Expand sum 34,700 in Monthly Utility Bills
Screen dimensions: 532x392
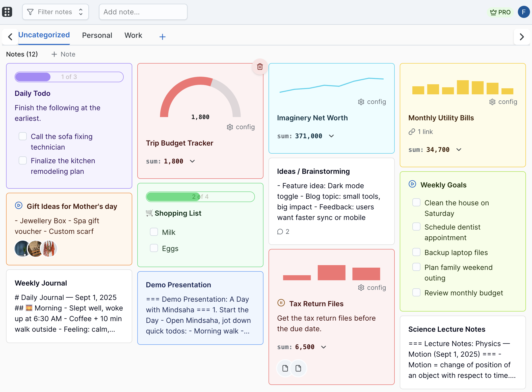pyautogui.click(x=459, y=150)
